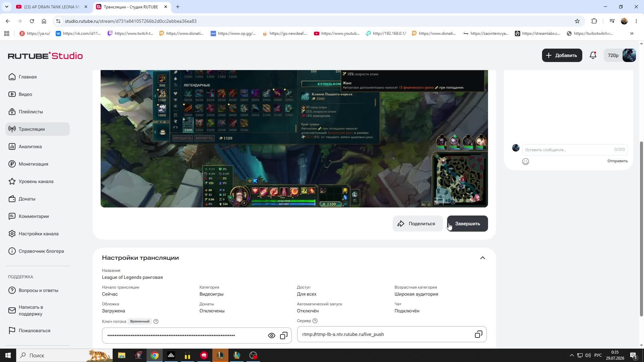The height and width of the screenshot is (362, 644).
Task: Collapse the Настройки трансляции section
Action: (482, 258)
